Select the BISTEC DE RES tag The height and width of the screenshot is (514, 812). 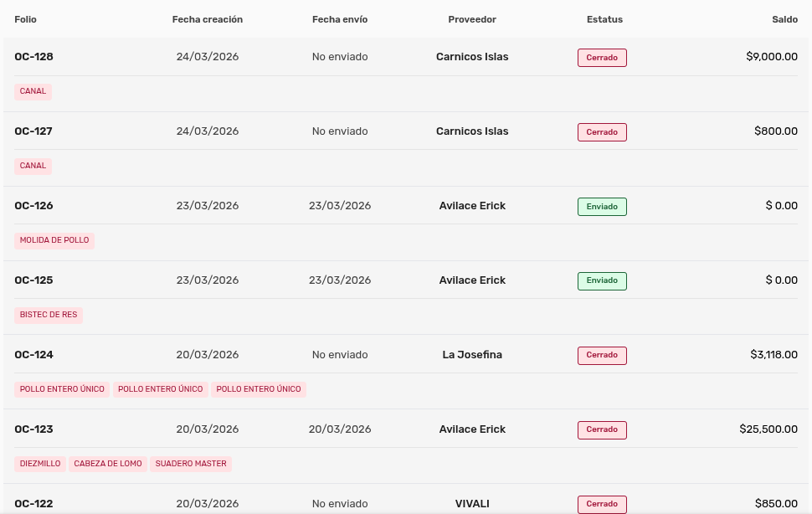tap(49, 316)
